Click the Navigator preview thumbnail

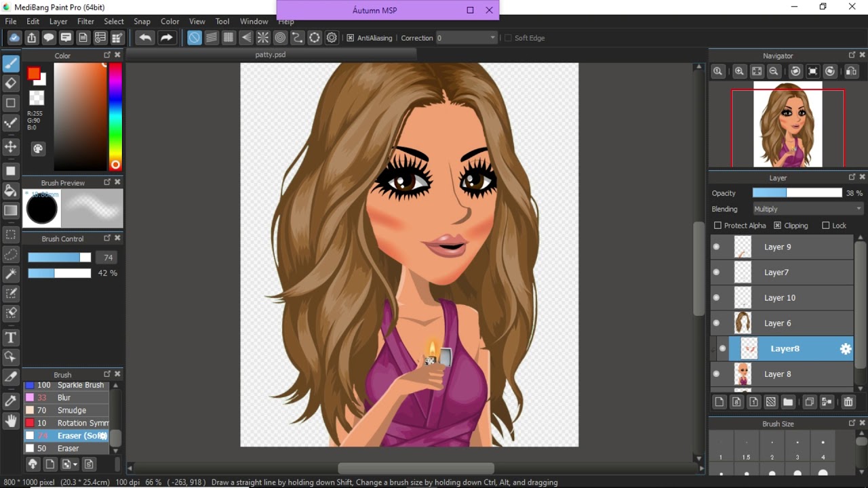(788, 125)
